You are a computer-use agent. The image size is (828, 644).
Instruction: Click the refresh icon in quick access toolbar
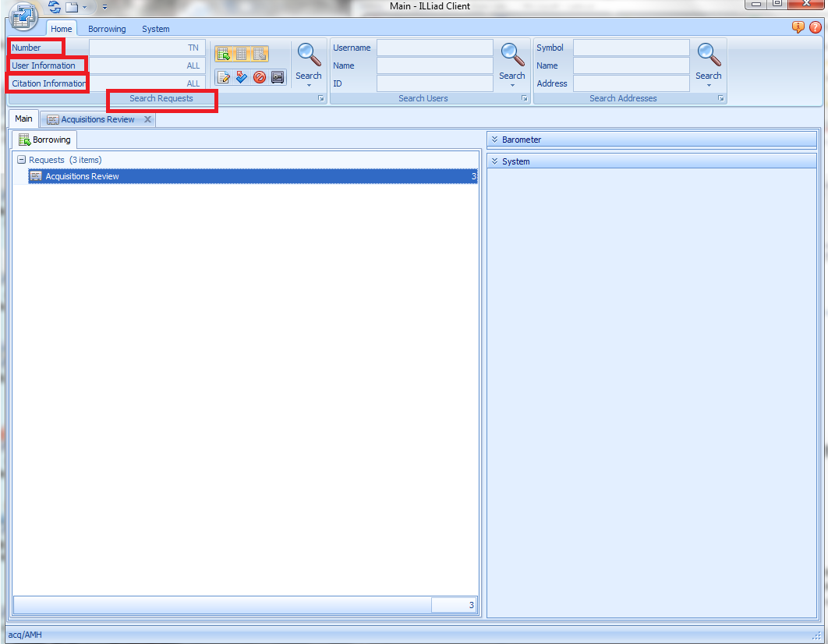(x=54, y=7)
